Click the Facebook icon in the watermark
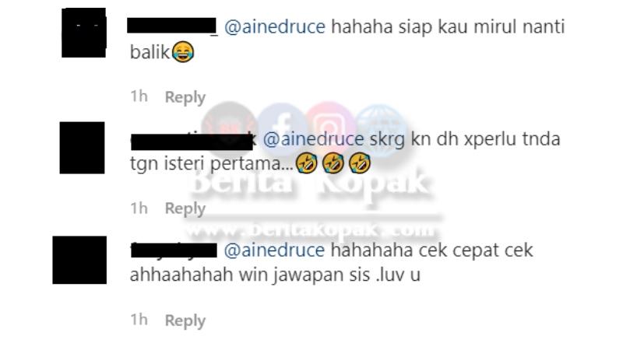This screenshot has width=623, height=364. (281, 127)
